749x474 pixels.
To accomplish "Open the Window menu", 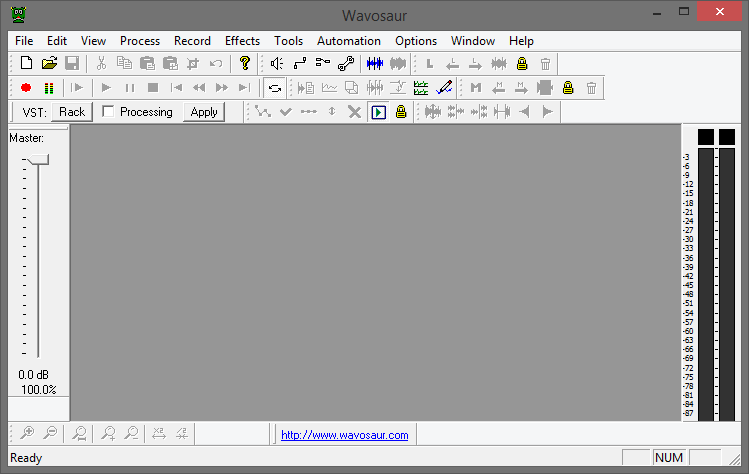I will (472, 41).
